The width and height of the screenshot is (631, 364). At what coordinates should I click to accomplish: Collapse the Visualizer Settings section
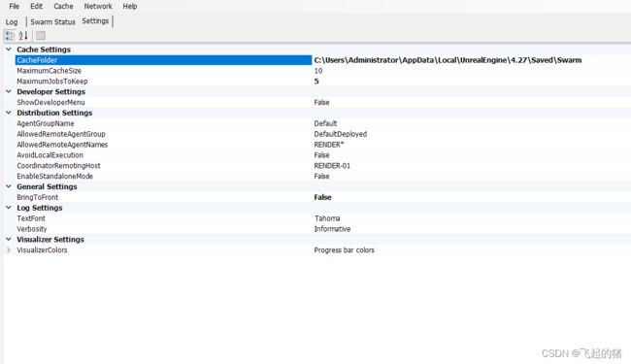coord(9,239)
